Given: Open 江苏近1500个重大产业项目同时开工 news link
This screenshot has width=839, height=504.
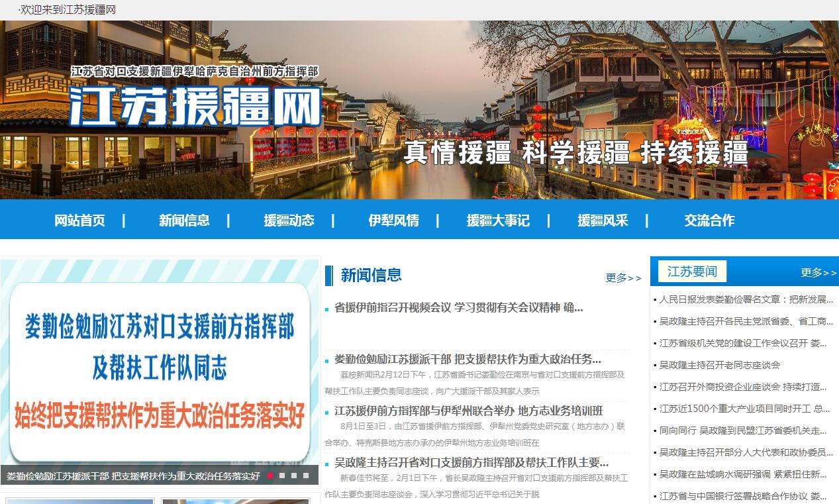Looking at the screenshot, I should click(744, 409).
